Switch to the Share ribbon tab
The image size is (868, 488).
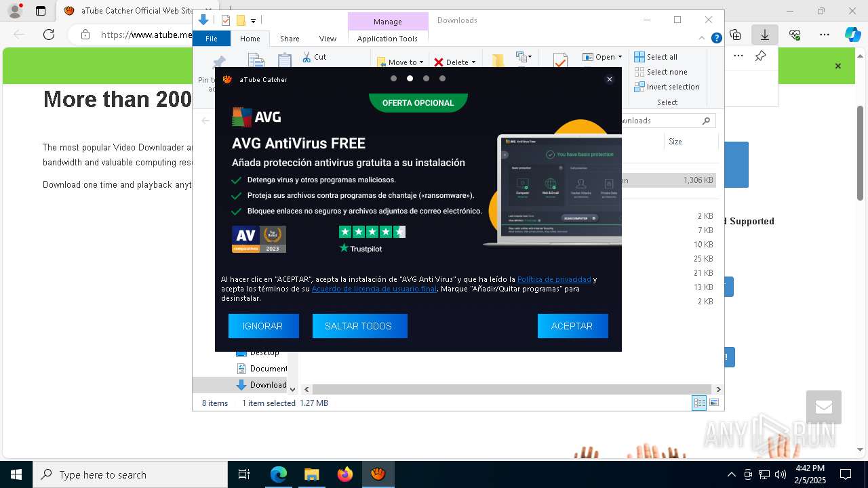tap(290, 39)
